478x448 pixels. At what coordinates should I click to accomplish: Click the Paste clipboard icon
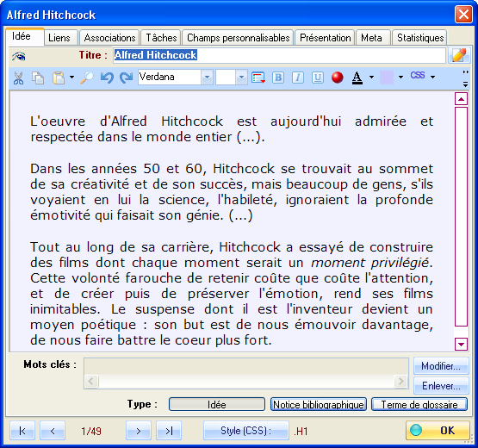pyautogui.click(x=59, y=78)
